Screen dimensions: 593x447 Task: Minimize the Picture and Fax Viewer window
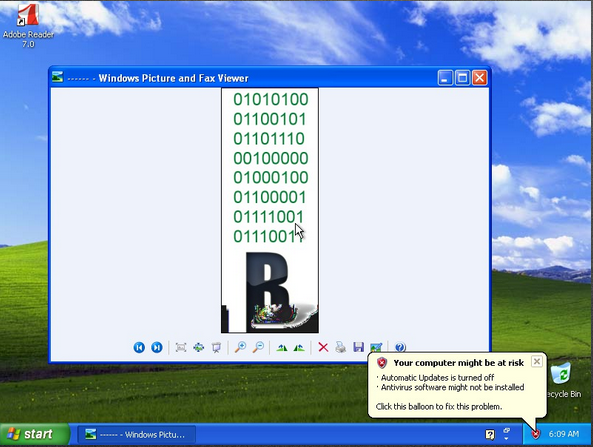tap(445, 78)
